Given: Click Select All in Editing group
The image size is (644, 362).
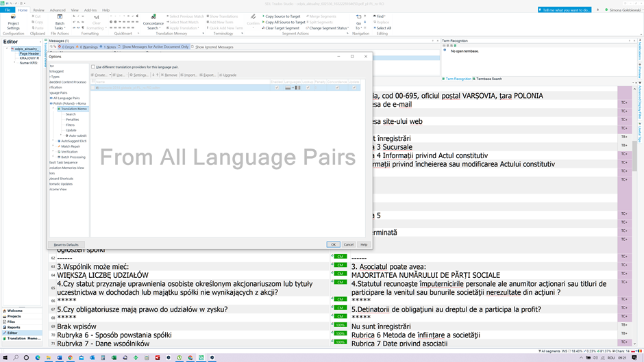Looking at the screenshot, I should coord(382,28).
